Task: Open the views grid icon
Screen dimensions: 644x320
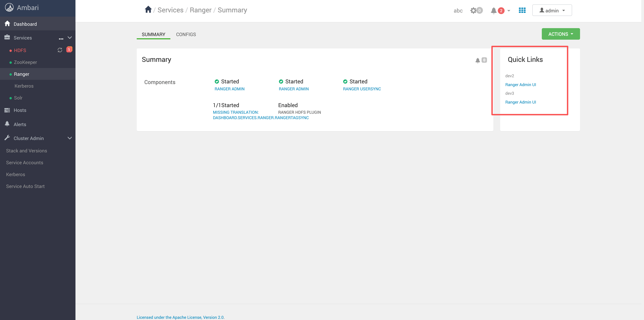Action: (x=522, y=10)
